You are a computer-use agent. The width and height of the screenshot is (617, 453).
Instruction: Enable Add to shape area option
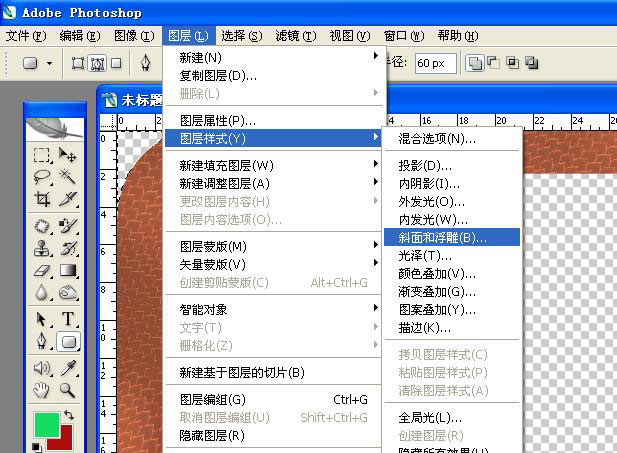coord(475,63)
